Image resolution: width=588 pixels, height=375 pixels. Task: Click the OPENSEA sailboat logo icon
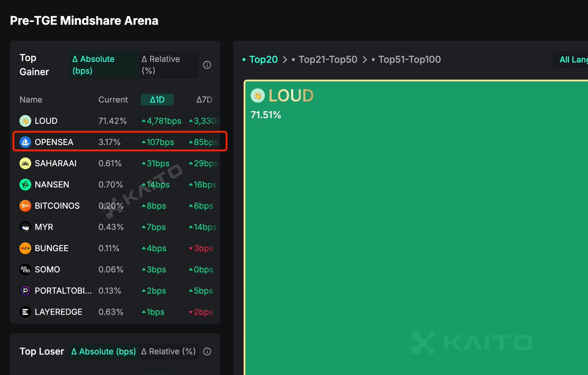coord(25,142)
